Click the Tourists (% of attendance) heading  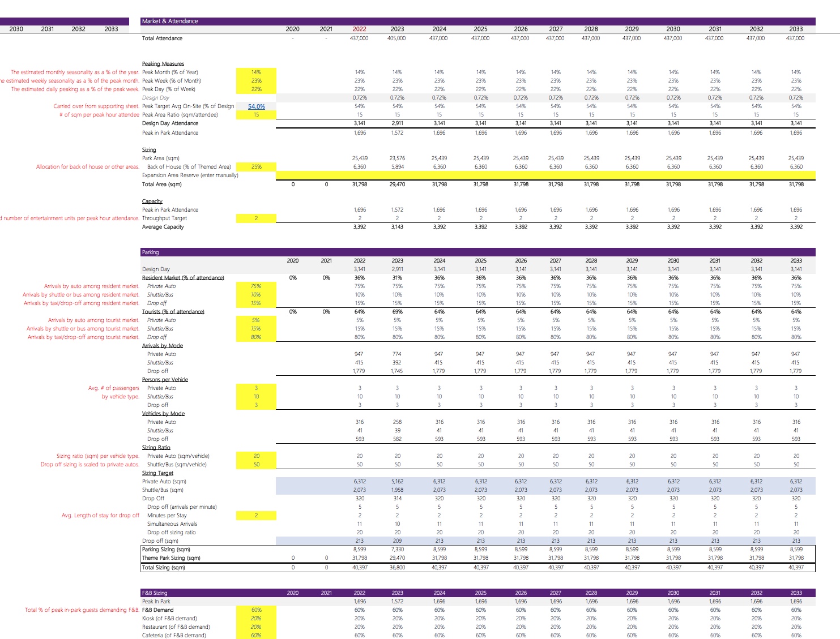(x=173, y=312)
